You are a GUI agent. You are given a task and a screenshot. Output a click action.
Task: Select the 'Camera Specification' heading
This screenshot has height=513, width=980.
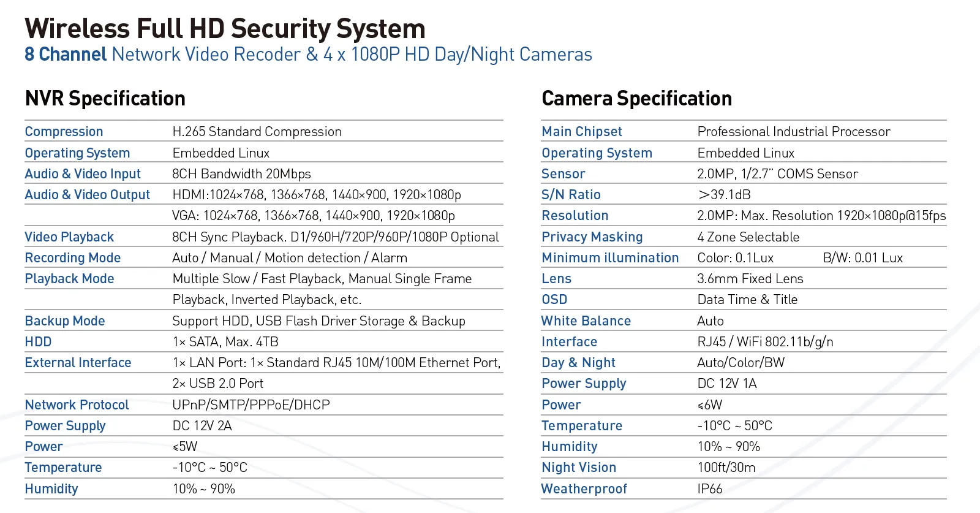pos(636,99)
